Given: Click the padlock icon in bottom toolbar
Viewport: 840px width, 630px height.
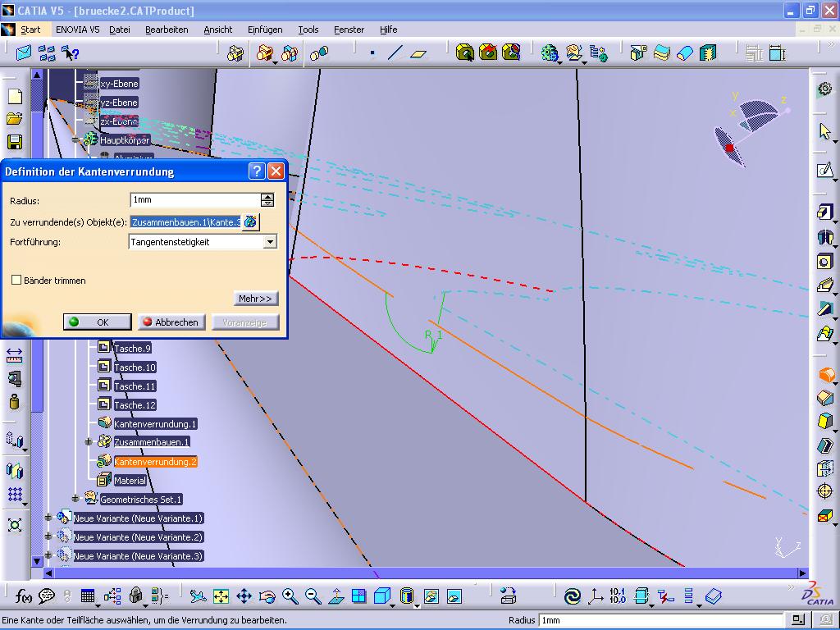Looking at the screenshot, I should tap(136, 595).
